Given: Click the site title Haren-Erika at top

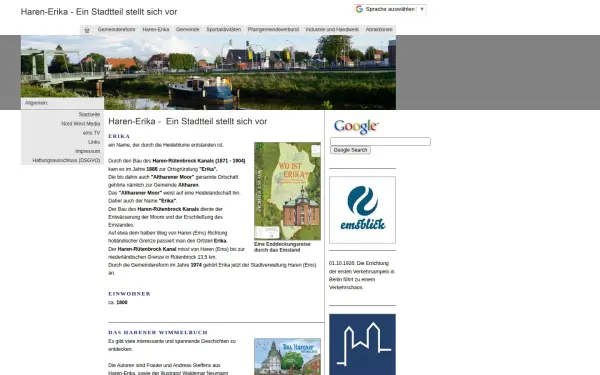Looking at the screenshot, I should pos(99,12).
